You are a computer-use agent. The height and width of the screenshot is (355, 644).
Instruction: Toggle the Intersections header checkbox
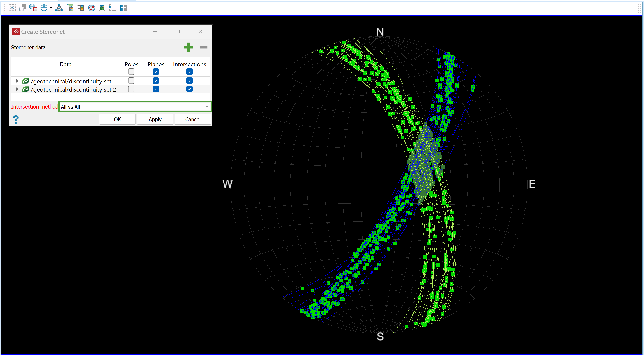tap(189, 72)
